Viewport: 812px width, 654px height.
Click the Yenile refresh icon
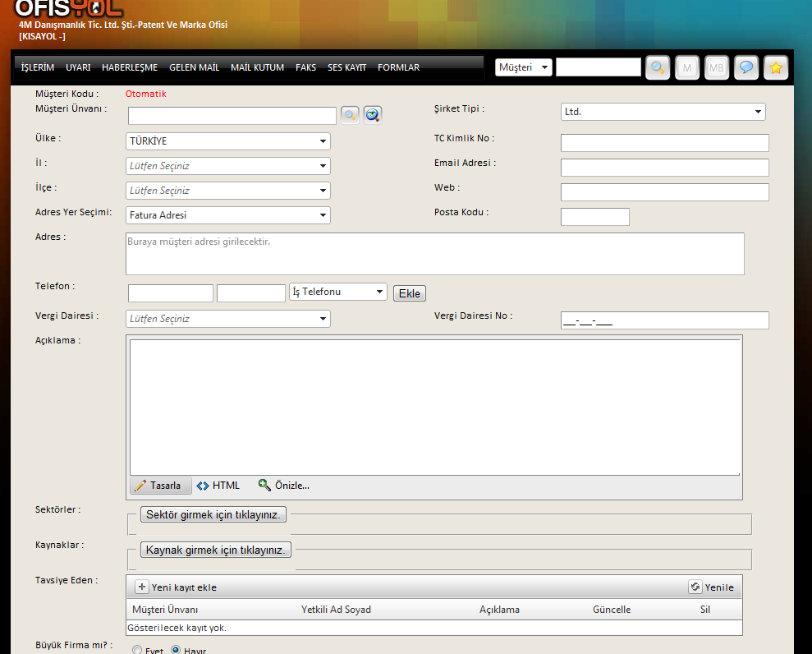pos(695,587)
